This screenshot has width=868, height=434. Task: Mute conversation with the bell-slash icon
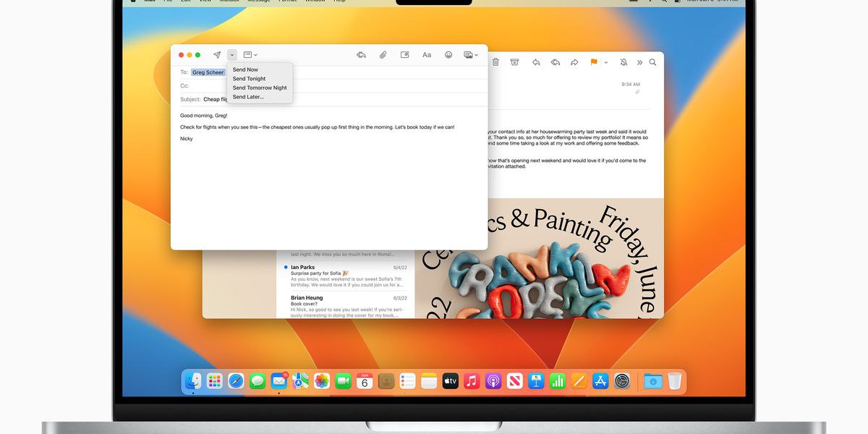point(624,63)
